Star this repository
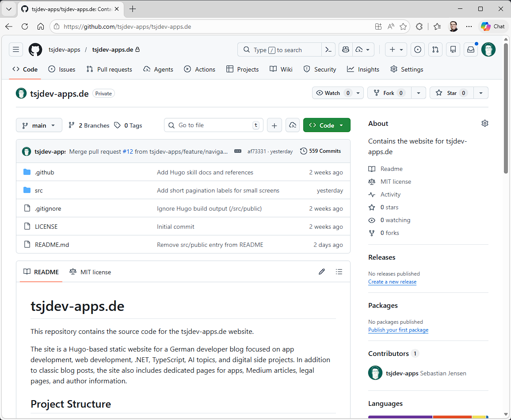The height and width of the screenshot is (420, 511). 452,93
